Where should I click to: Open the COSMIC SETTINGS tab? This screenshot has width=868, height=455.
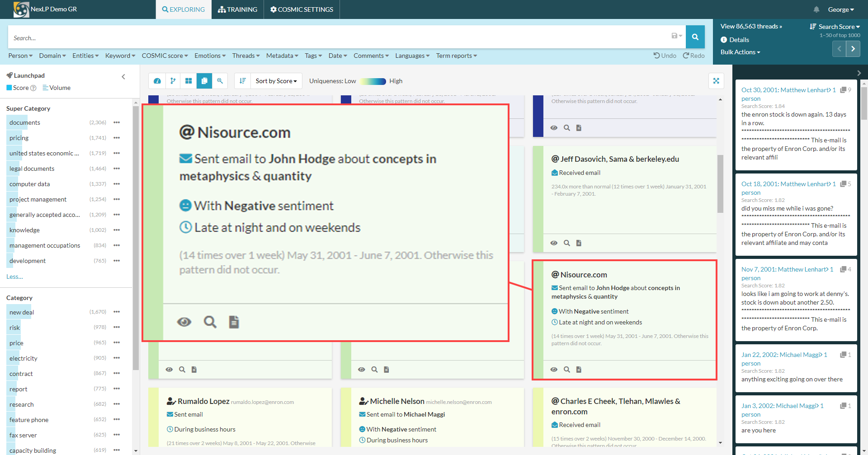point(302,9)
